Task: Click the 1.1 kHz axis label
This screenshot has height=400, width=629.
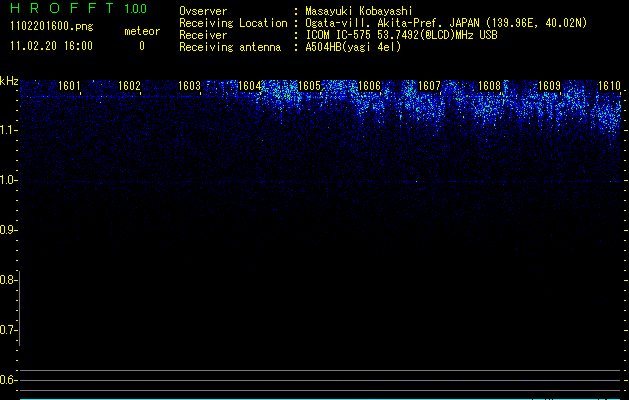Action: pos(9,130)
